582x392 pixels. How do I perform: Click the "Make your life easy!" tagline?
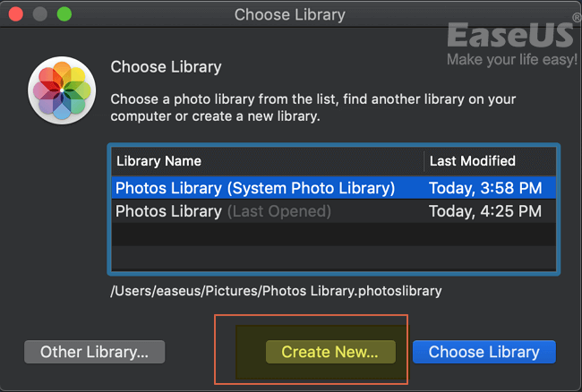pyautogui.click(x=512, y=59)
